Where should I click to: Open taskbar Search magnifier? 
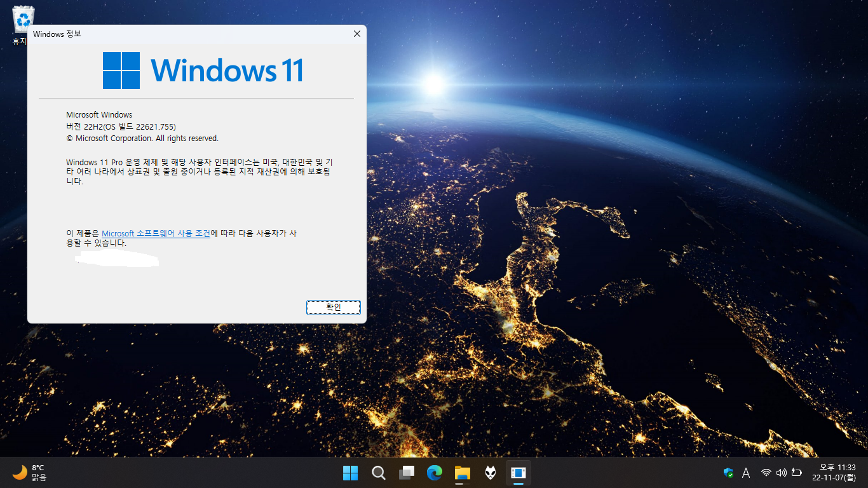point(378,473)
